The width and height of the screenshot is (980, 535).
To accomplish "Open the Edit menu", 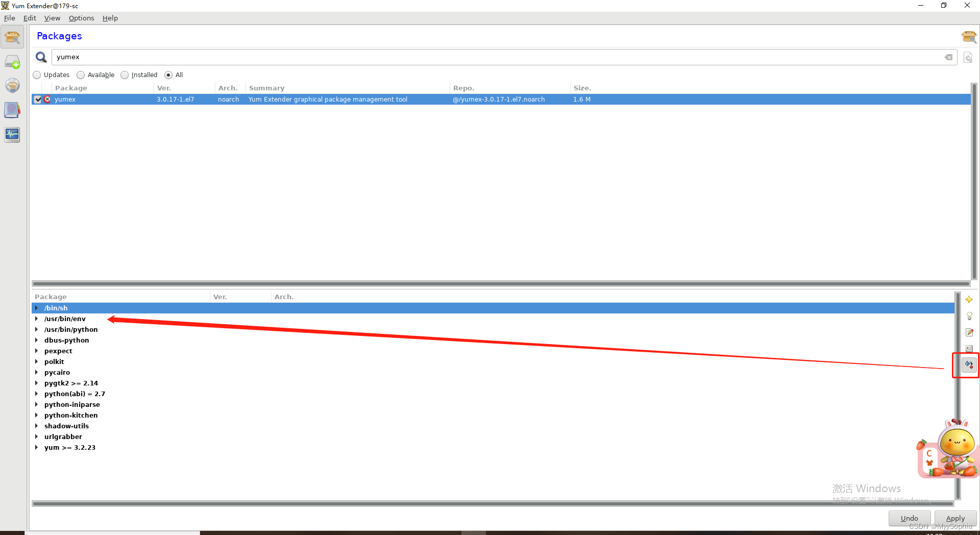I will pos(30,18).
